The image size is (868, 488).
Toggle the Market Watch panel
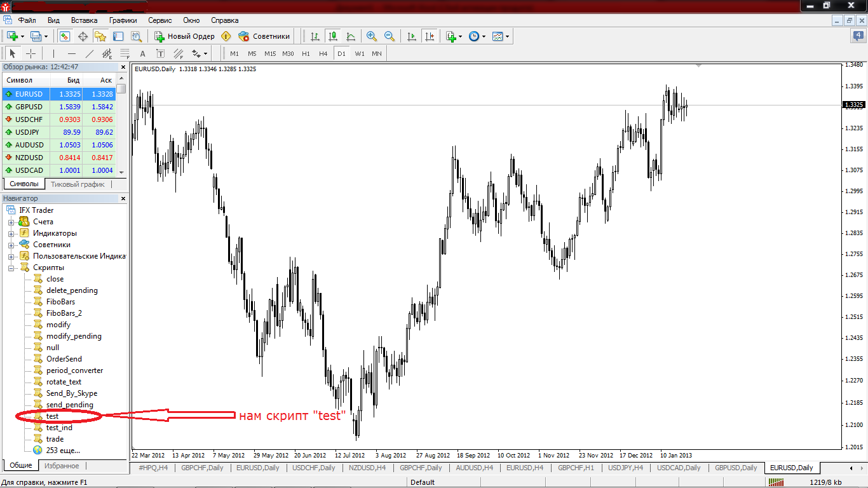[x=65, y=36]
